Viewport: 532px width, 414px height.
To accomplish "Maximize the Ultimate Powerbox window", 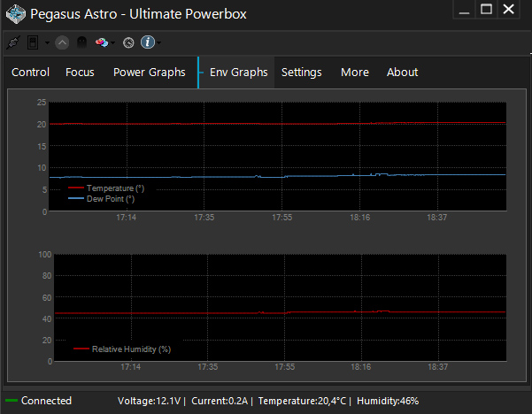I will (x=486, y=10).
